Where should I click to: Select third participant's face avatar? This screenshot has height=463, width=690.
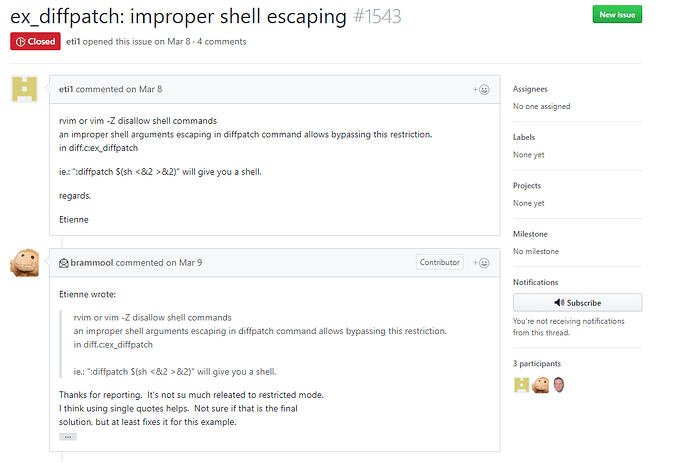(x=559, y=385)
